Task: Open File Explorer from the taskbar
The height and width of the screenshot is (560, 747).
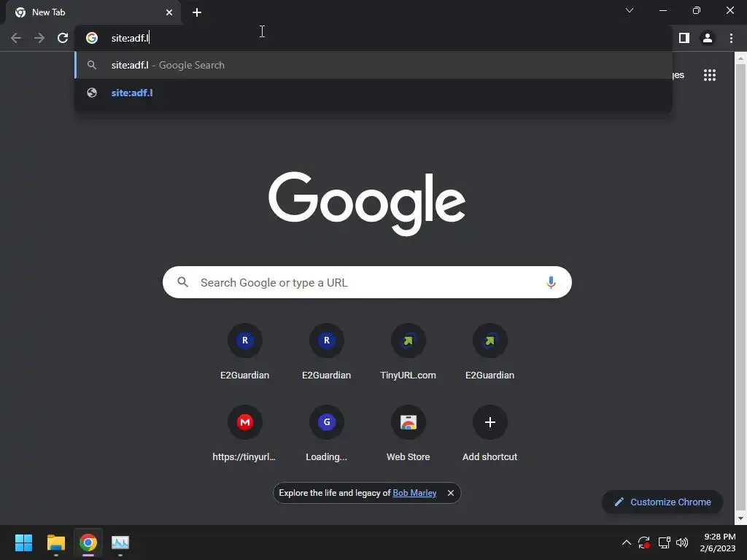Action: [x=55, y=542]
